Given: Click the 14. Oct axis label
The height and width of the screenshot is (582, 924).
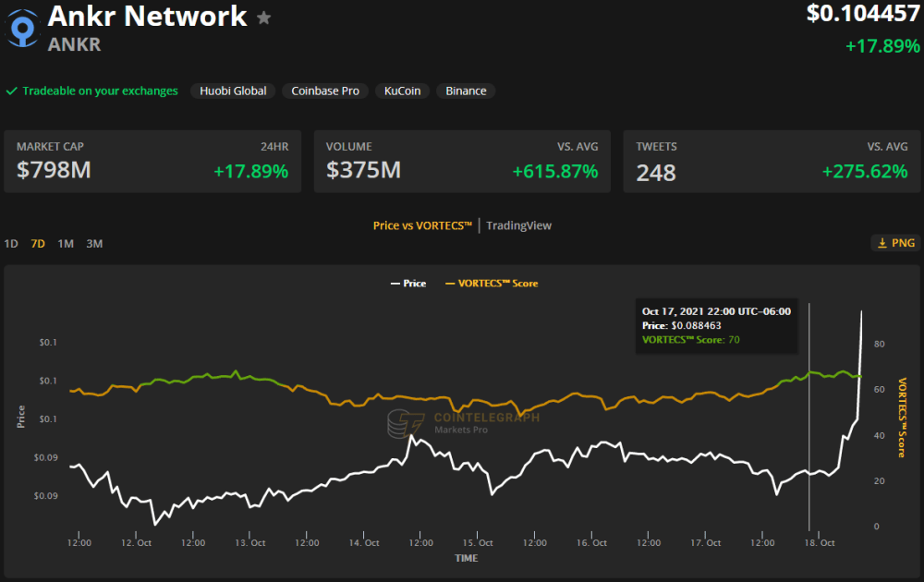Looking at the screenshot, I should [363, 543].
